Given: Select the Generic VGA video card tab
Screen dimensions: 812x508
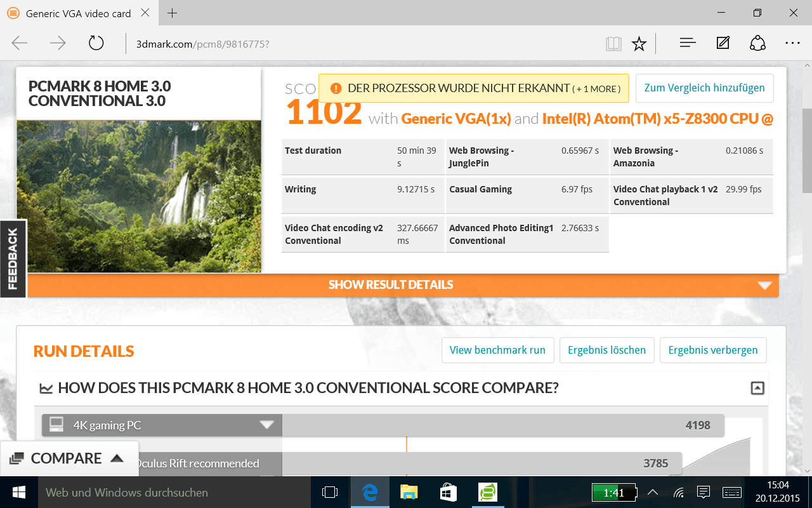Looking at the screenshot, I should pos(79,13).
